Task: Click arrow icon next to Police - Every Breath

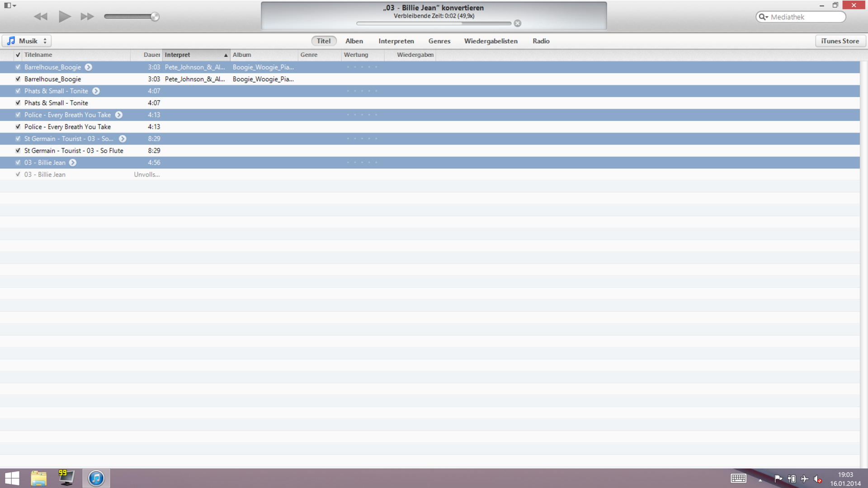Action: (119, 115)
